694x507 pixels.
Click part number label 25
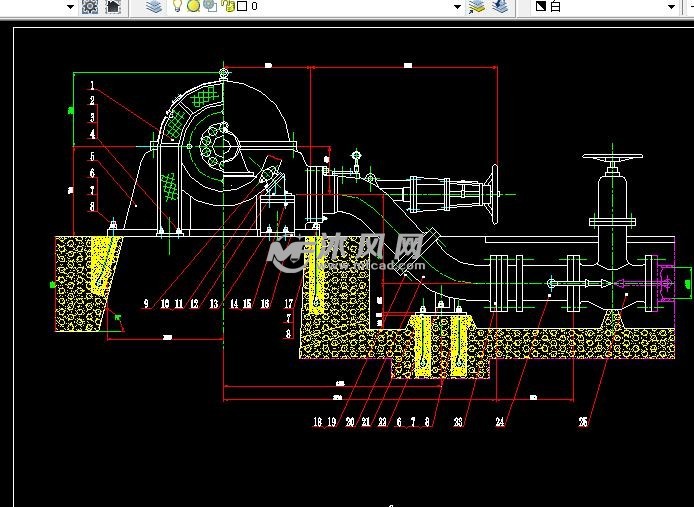[583, 422]
